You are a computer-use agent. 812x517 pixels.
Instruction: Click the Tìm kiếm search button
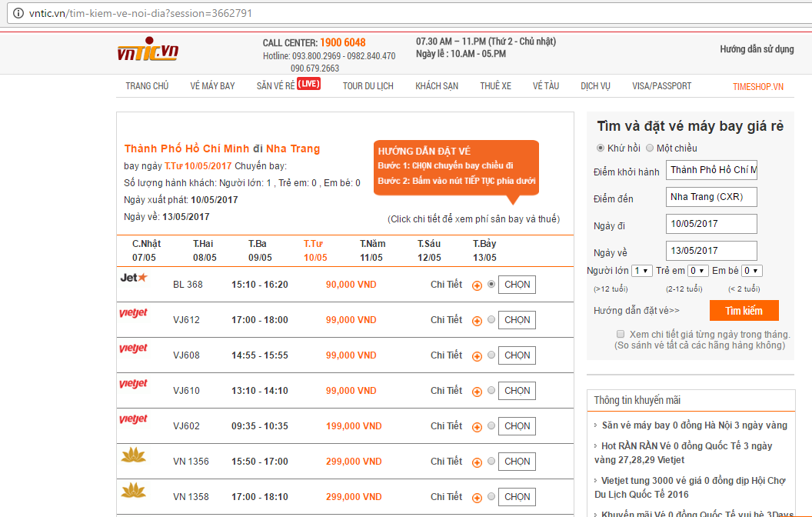click(x=744, y=310)
